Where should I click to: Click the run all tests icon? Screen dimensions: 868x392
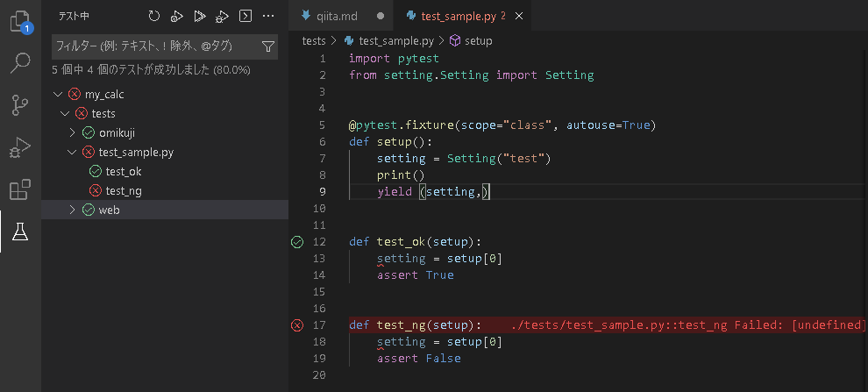point(200,16)
